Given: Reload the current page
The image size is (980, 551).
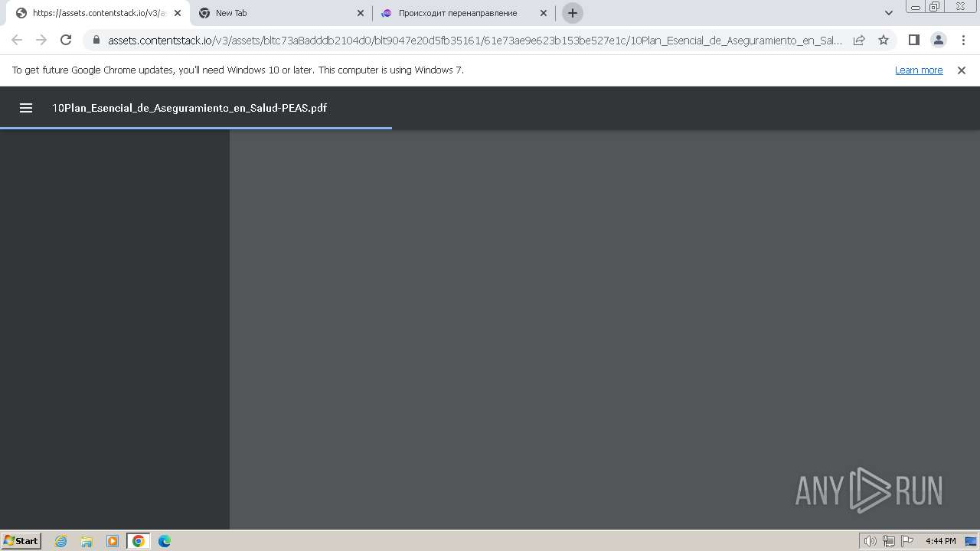Looking at the screenshot, I should (x=66, y=40).
